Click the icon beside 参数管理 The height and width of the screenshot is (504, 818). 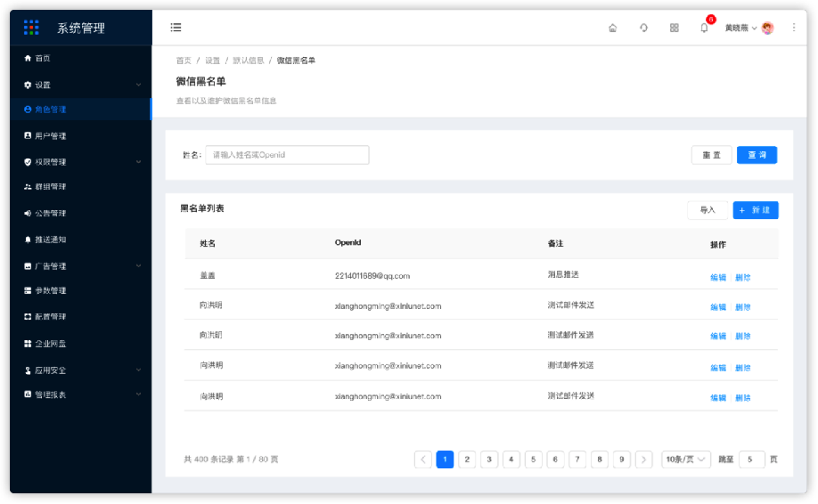[28, 290]
